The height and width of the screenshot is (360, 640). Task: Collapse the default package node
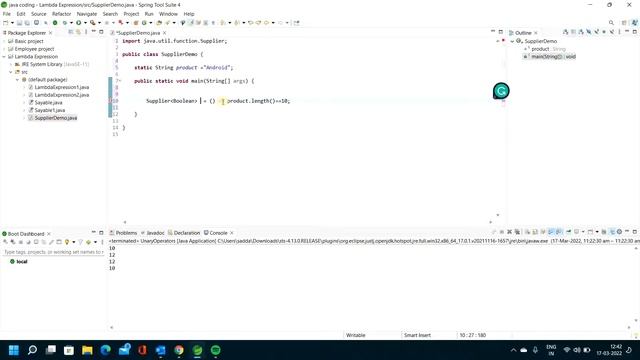18,80
